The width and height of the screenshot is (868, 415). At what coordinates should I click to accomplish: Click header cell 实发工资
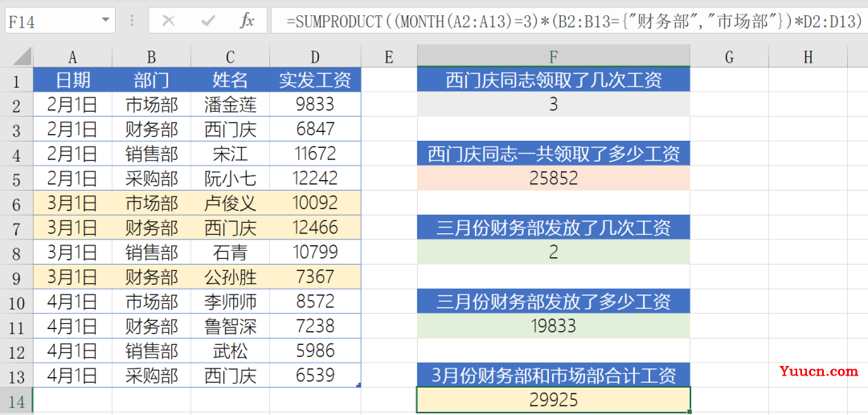click(x=315, y=80)
